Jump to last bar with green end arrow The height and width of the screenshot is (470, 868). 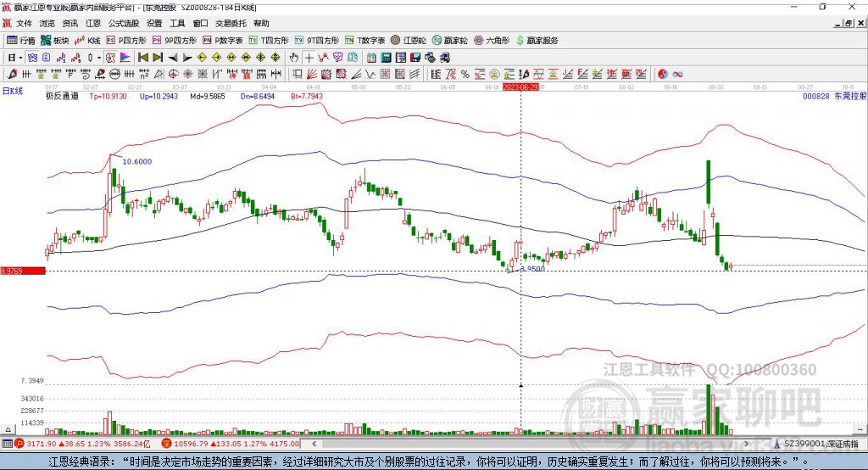[x=158, y=58]
